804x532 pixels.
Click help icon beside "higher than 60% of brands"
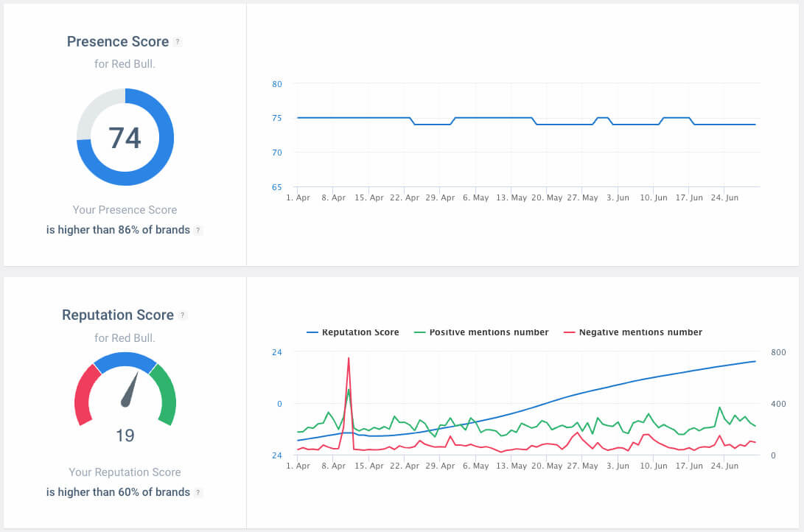[x=198, y=492]
